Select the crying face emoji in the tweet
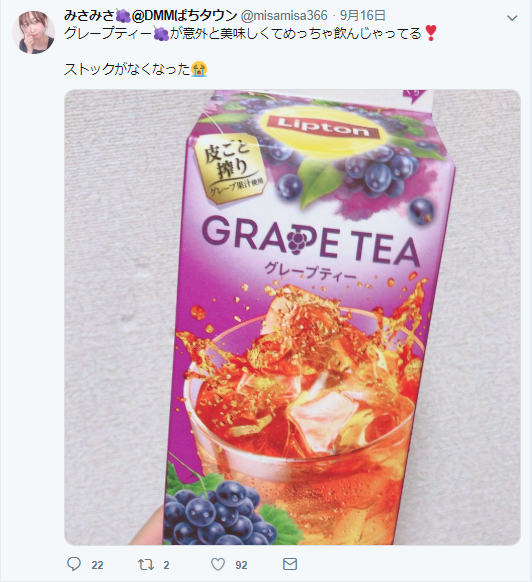The image size is (532, 582). 199,69
